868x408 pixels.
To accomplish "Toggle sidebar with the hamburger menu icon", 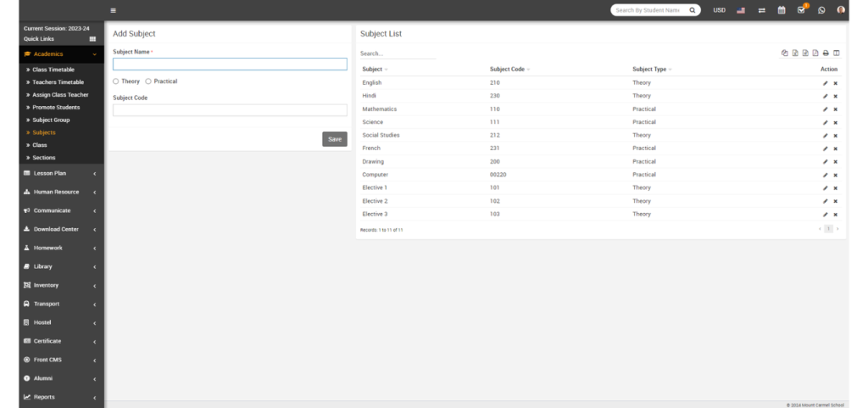I will pos(114,10).
